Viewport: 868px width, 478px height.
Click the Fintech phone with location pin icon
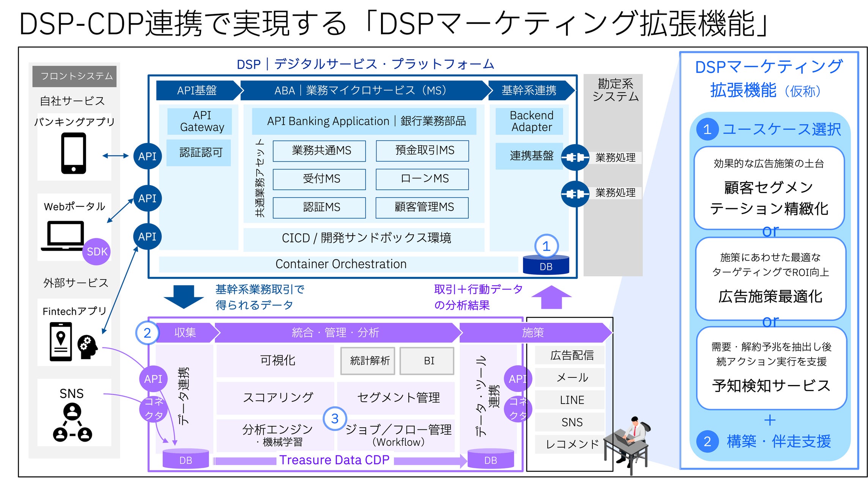(61, 341)
